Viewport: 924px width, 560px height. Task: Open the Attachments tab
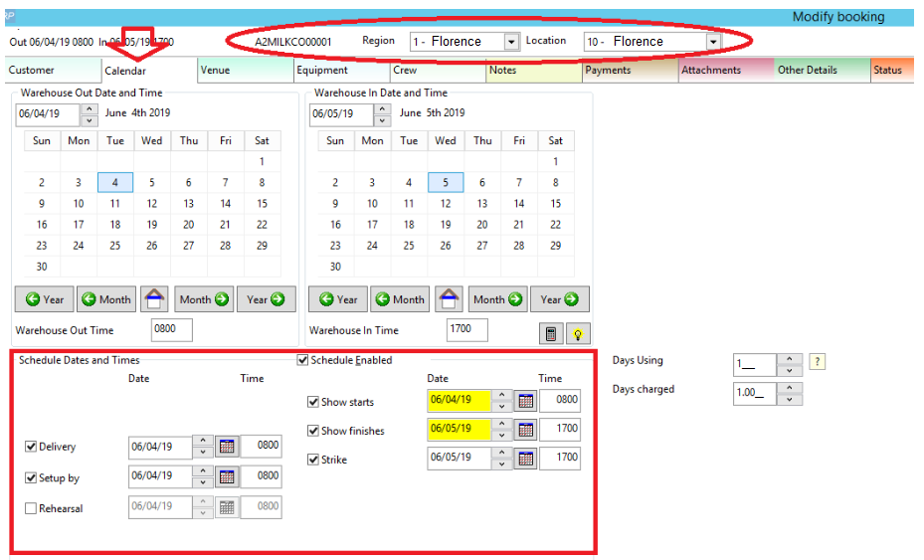tap(726, 71)
